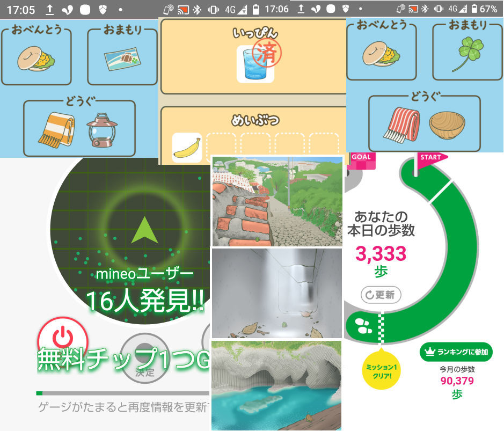Tap the めいぶつ heading
Viewport: 504px width, 431px height.
tap(255, 120)
